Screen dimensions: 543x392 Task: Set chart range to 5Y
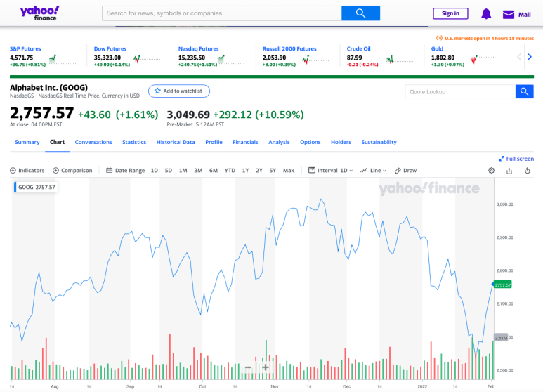(273, 171)
